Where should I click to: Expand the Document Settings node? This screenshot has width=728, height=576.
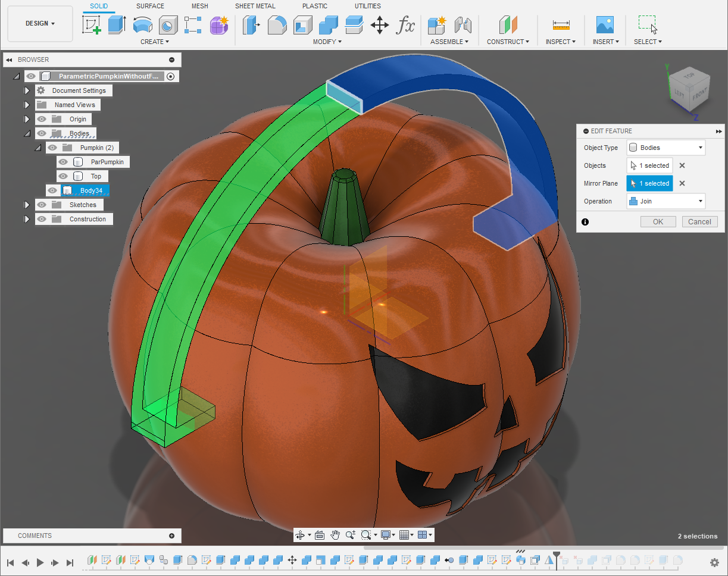pyautogui.click(x=27, y=90)
